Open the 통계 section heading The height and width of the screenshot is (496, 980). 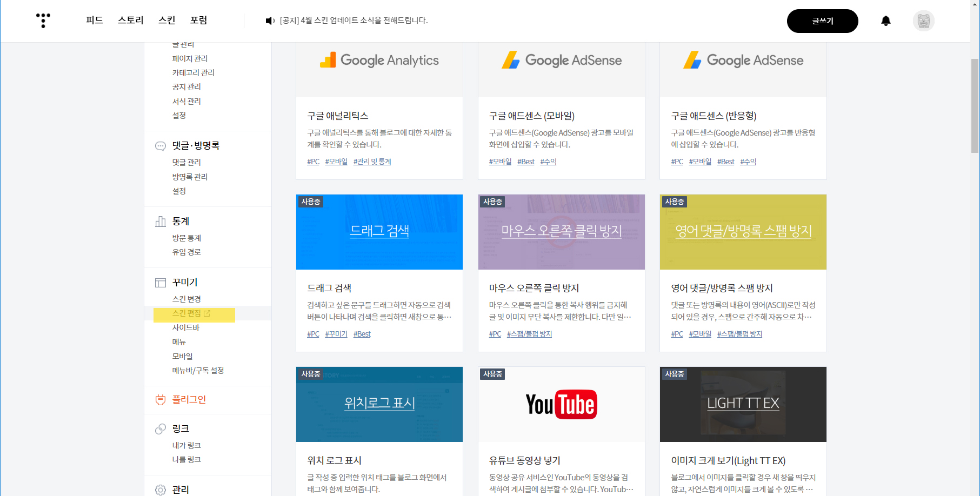tap(181, 221)
